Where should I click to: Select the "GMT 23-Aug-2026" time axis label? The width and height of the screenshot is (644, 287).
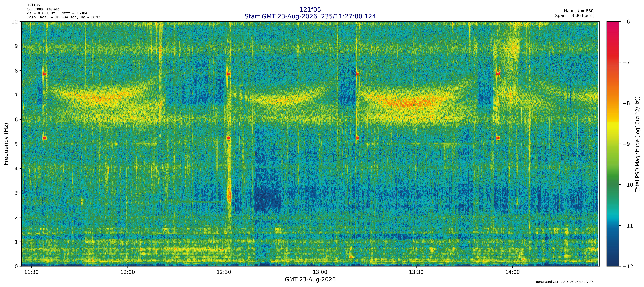point(310,280)
